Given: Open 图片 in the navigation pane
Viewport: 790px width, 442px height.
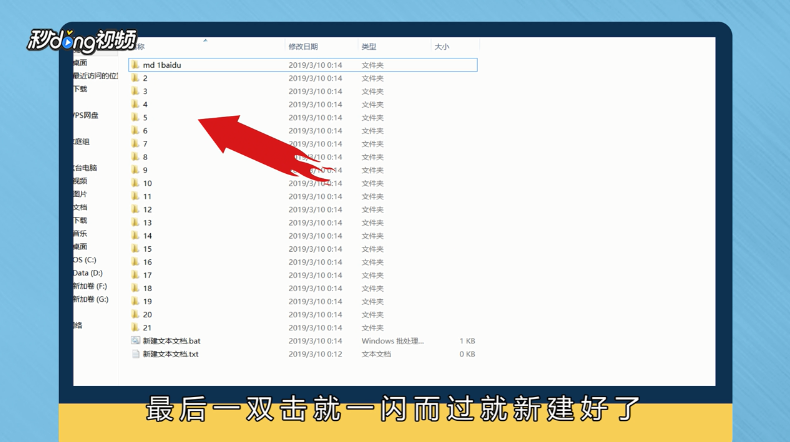Looking at the screenshot, I should coord(81,194).
